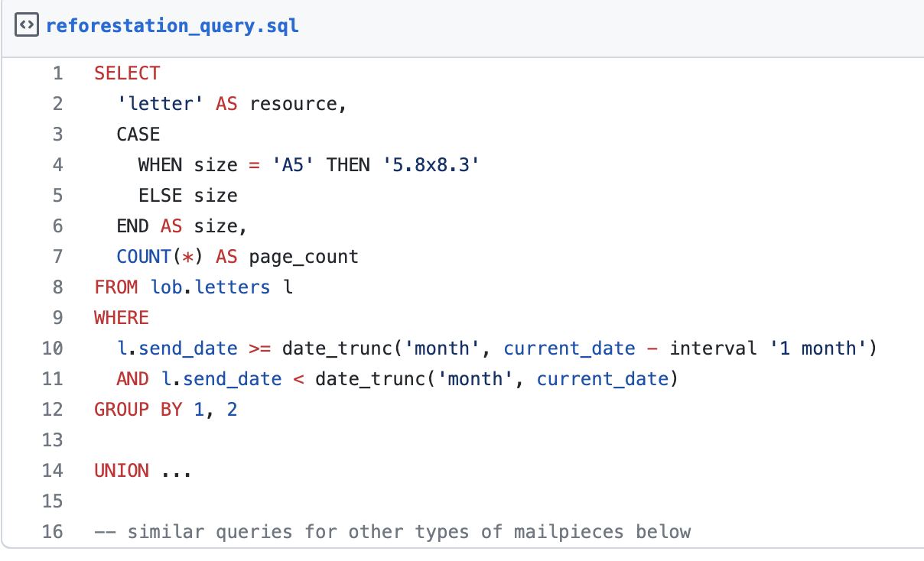
Task: Select line number 3 beside CASE
Action: click(57, 135)
